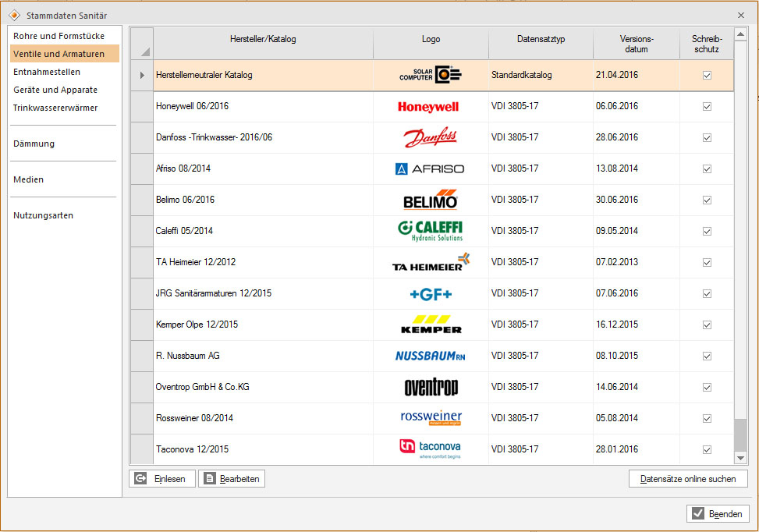Screen dimensions: 759x532
Task: Click the Solar Computer logo in the first row
Action: 431,75
